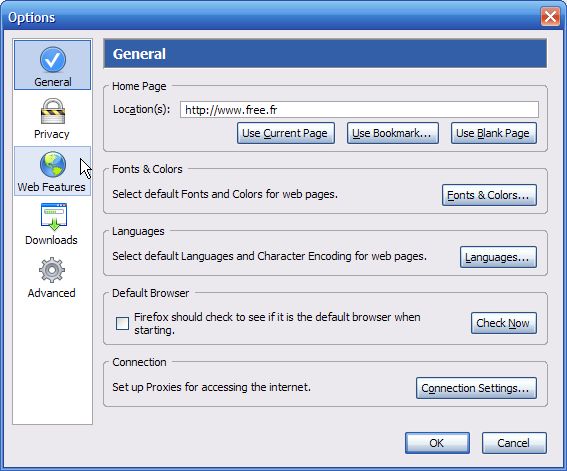Open the Languages settings dialog
Viewport: 567px width, 471px height.
498,257
